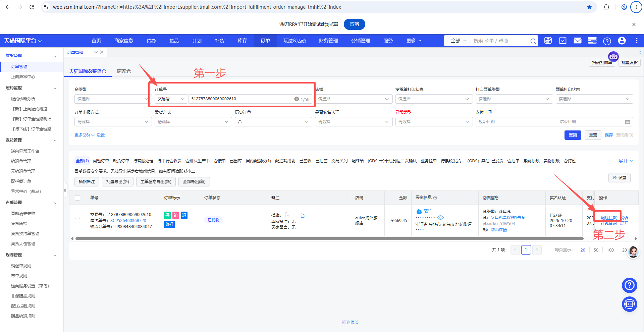
Task: Click the 取消 button in RPA banner
Action: 355,24
